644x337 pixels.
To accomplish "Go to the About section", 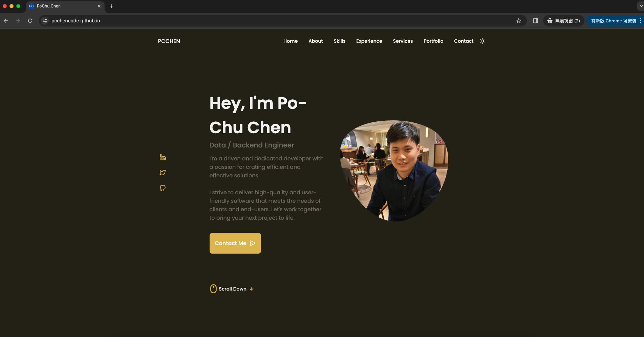I will click(316, 41).
